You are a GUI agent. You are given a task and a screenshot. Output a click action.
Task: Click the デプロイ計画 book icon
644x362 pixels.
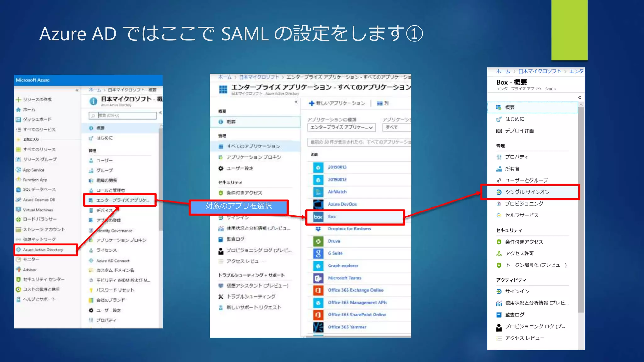click(x=499, y=131)
